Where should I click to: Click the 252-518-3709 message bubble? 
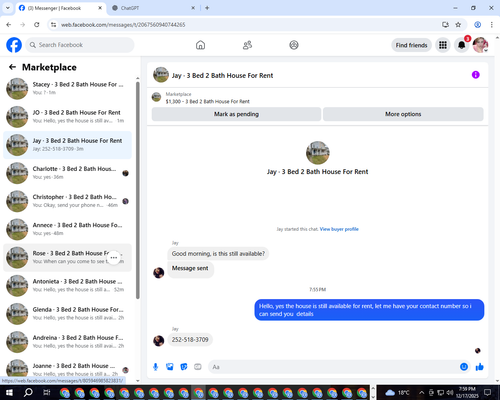[x=190, y=340]
